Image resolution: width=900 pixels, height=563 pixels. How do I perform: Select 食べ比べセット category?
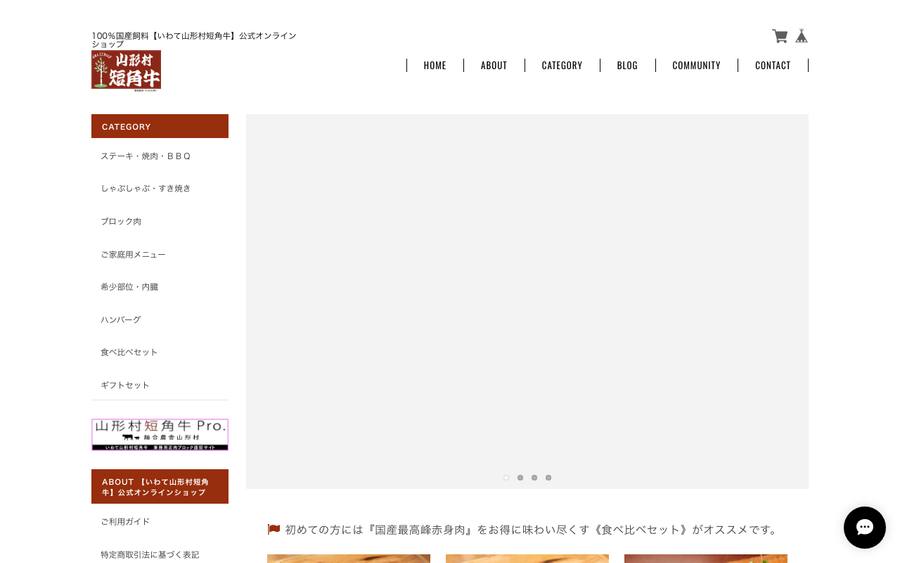point(129,352)
